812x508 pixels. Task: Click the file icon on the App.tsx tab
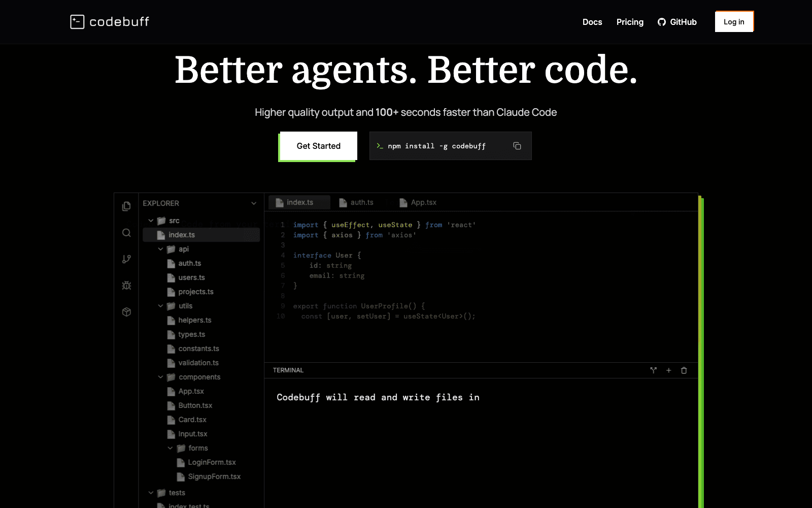[x=403, y=203]
